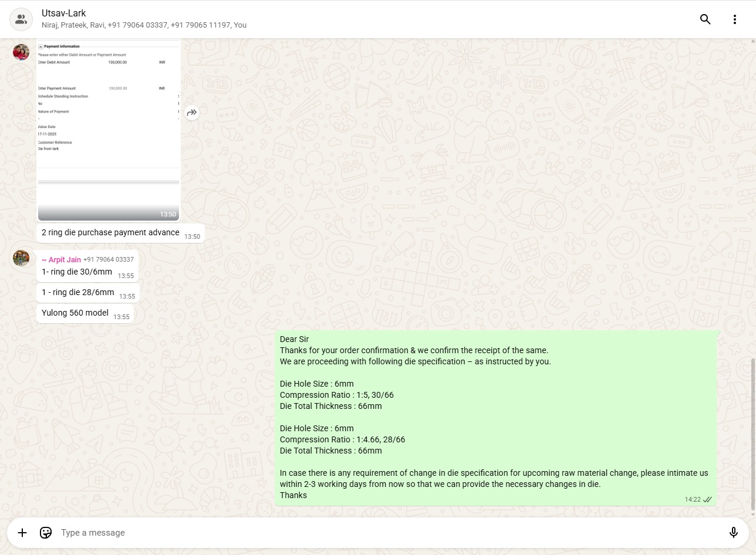756x555 pixels.
Task: Open Utsav-Lark group info from title
Action: tap(64, 13)
